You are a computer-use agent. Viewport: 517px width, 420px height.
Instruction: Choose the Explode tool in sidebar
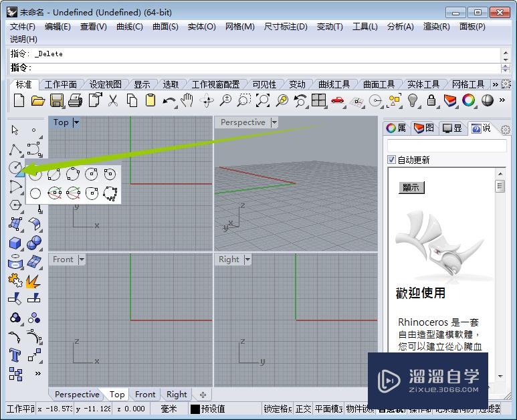coord(33,281)
